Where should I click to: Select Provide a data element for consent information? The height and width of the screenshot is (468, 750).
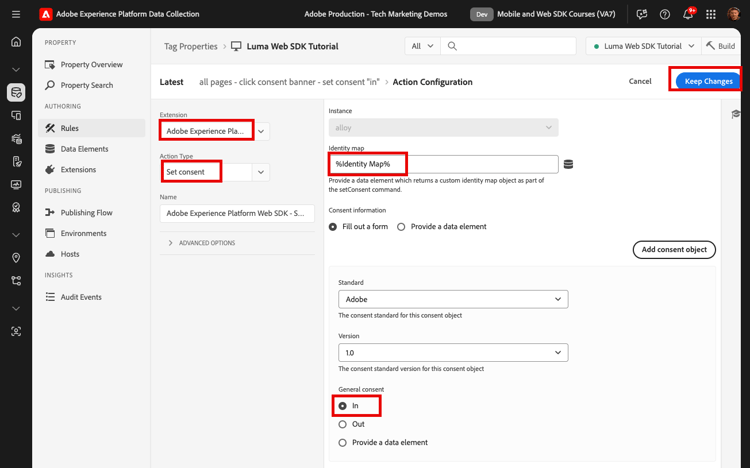tap(441, 227)
